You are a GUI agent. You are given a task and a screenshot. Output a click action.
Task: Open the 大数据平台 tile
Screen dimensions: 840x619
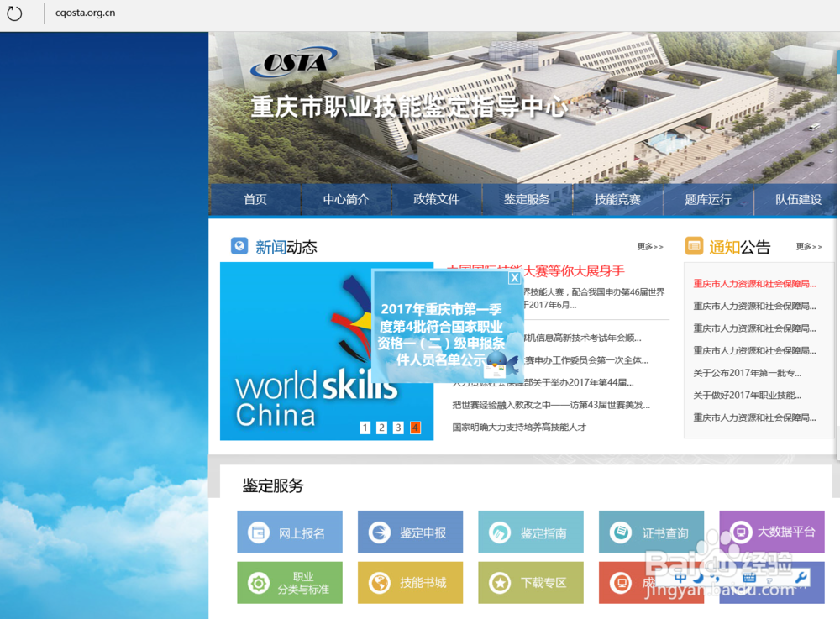pyautogui.click(x=772, y=531)
